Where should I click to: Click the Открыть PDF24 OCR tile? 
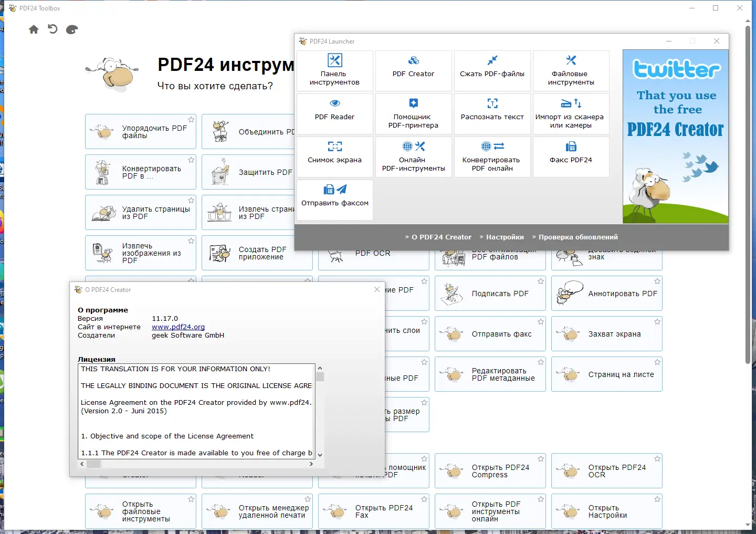pos(607,470)
